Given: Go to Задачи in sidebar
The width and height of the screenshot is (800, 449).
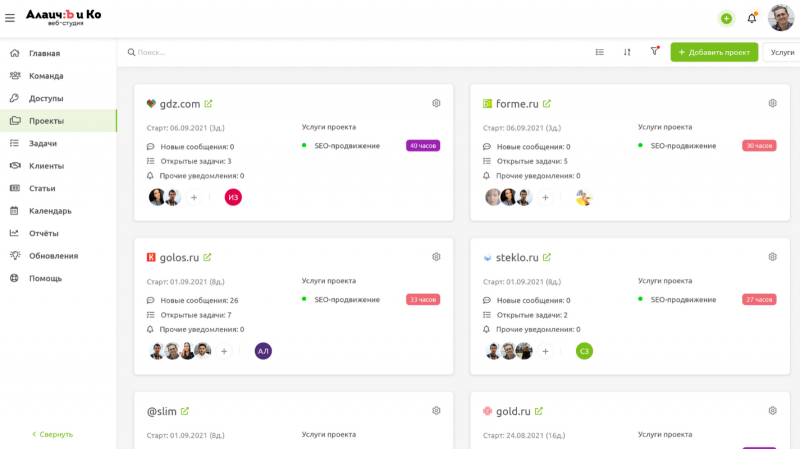Looking at the screenshot, I should pos(43,143).
